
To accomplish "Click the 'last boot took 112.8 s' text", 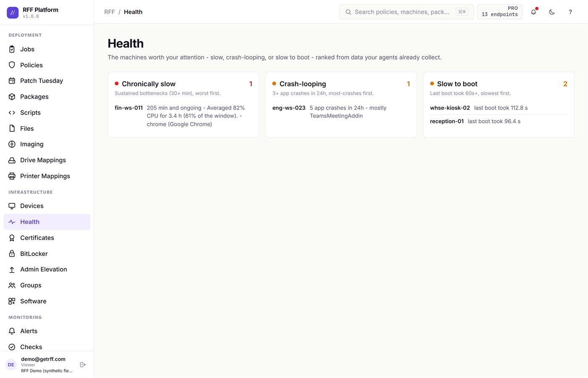I will coord(501,108).
